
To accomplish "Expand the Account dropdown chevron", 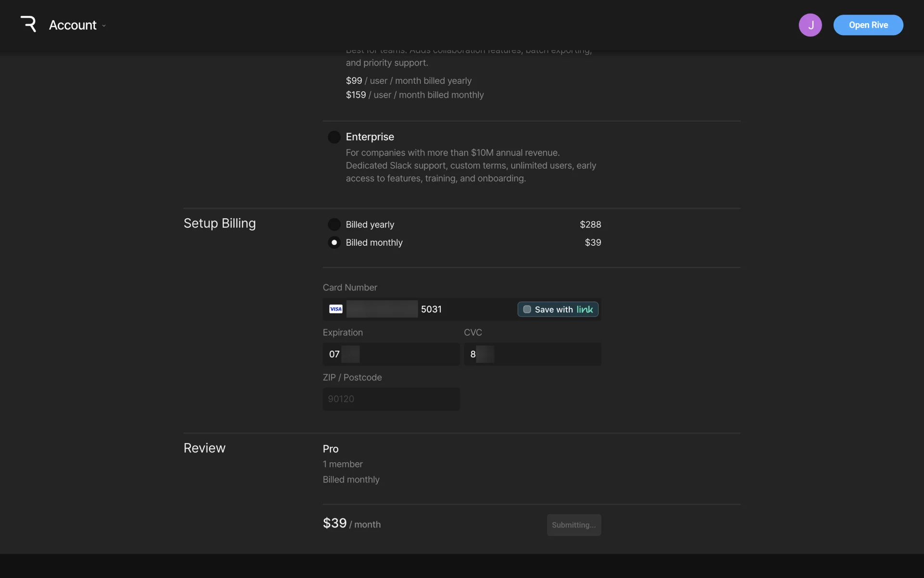I will [x=104, y=26].
